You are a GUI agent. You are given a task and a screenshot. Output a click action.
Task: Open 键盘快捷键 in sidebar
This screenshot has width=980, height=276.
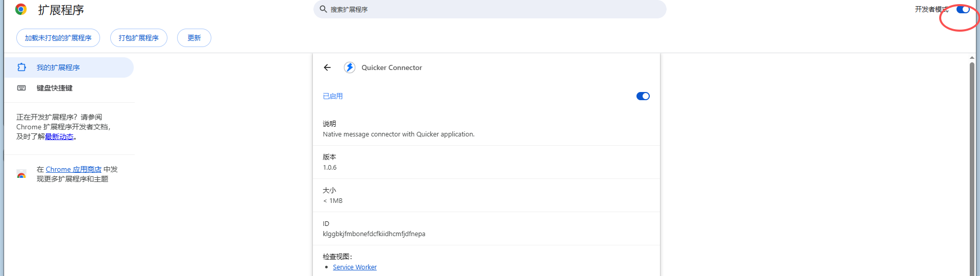pos(69,88)
